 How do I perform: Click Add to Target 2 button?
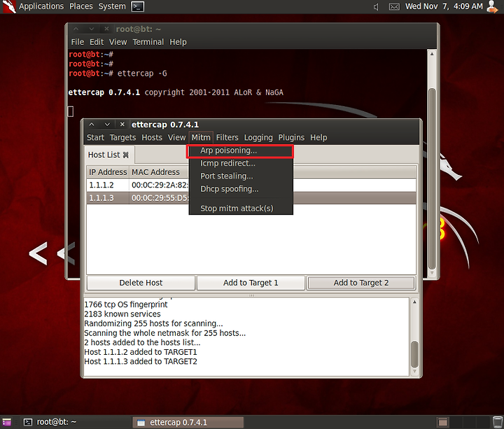(361, 283)
